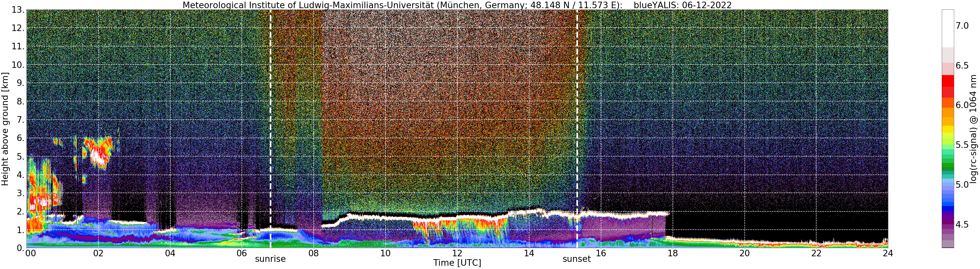Click the y-axis tick label '10.'
980x269 pixels.
[x=18, y=65]
